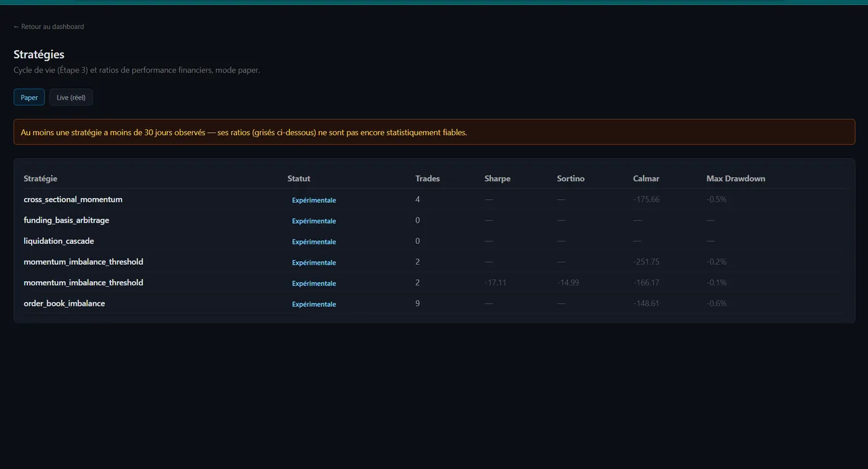Click the Max Drawdown value -0.5%
The width and height of the screenshot is (868, 469).
717,200
